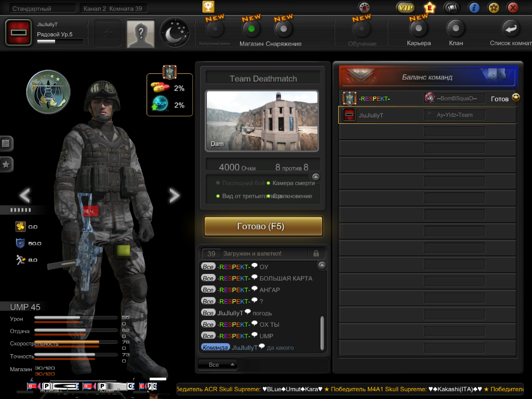Click the chat message input field

tap(284, 365)
